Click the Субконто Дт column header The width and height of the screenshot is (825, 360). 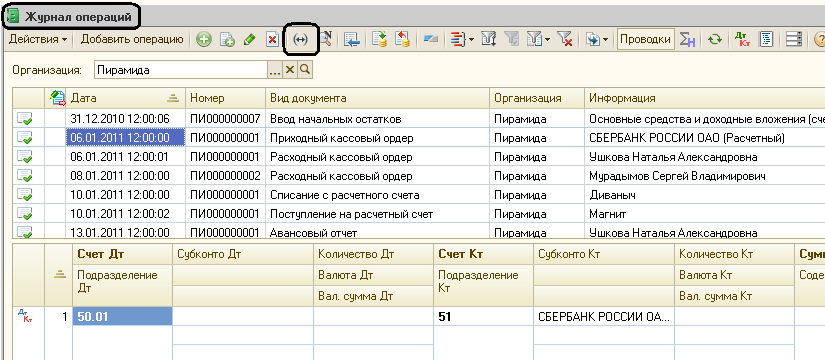coord(243,254)
